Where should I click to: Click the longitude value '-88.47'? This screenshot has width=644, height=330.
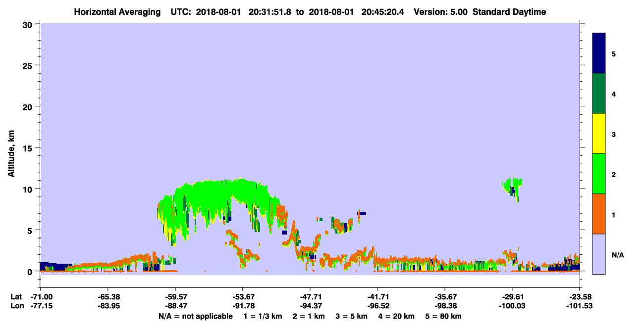(175, 306)
